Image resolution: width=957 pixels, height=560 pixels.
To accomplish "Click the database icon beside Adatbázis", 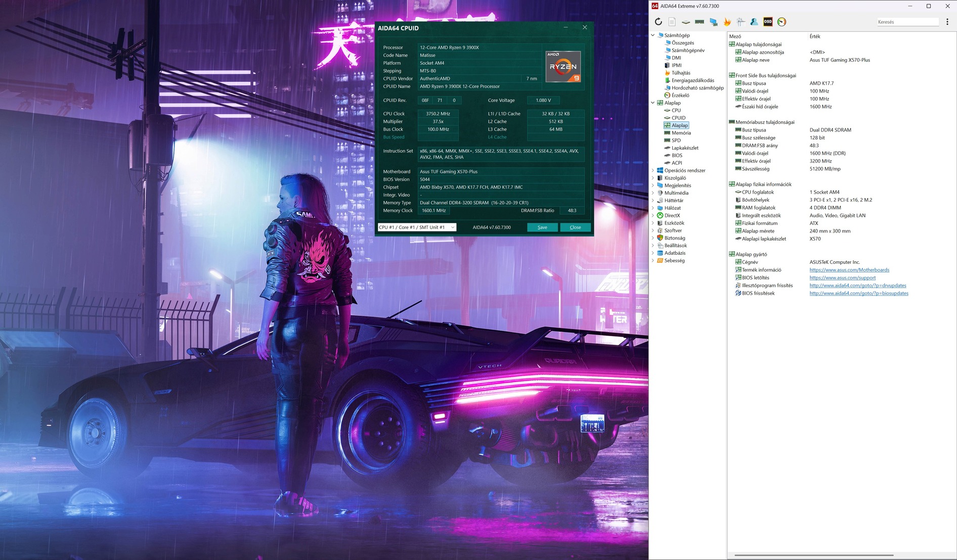I will 660,253.
